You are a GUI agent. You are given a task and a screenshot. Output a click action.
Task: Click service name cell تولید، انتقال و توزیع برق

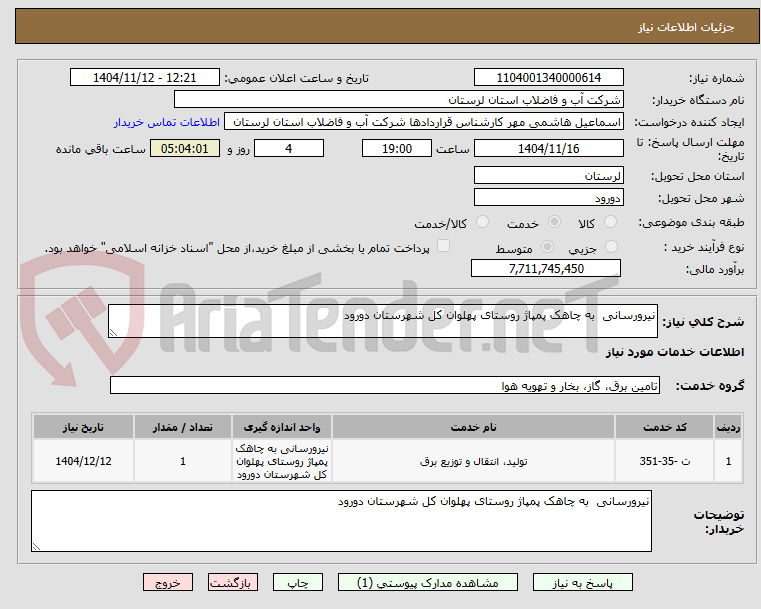pyautogui.click(x=473, y=461)
